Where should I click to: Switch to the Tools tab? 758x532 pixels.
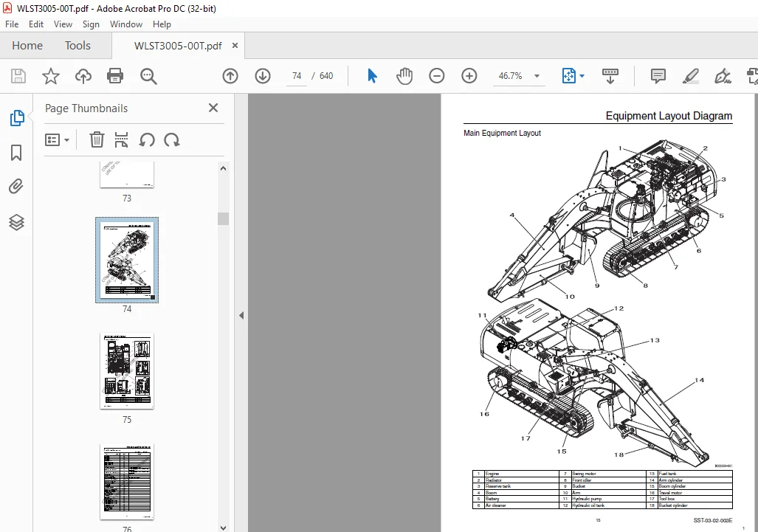(77, 46)
